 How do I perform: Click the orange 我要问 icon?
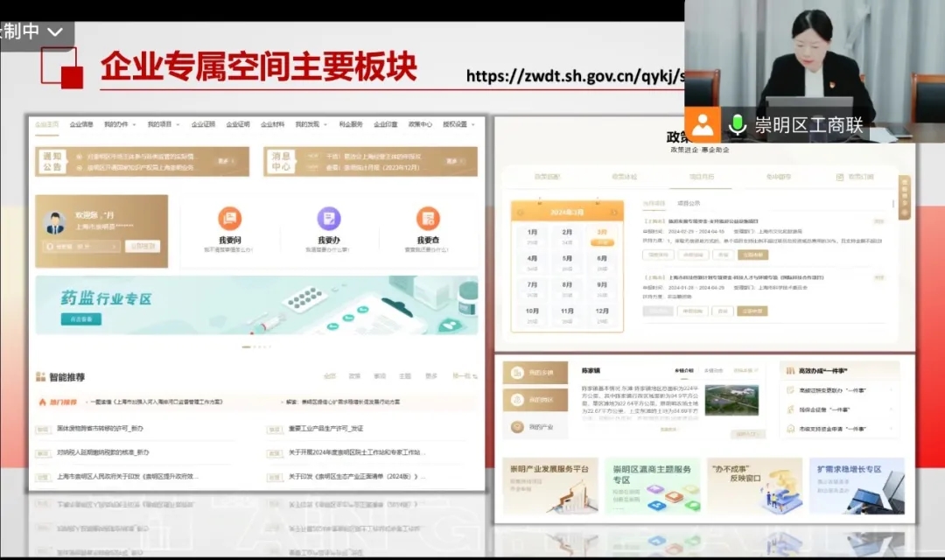(229, 219)
